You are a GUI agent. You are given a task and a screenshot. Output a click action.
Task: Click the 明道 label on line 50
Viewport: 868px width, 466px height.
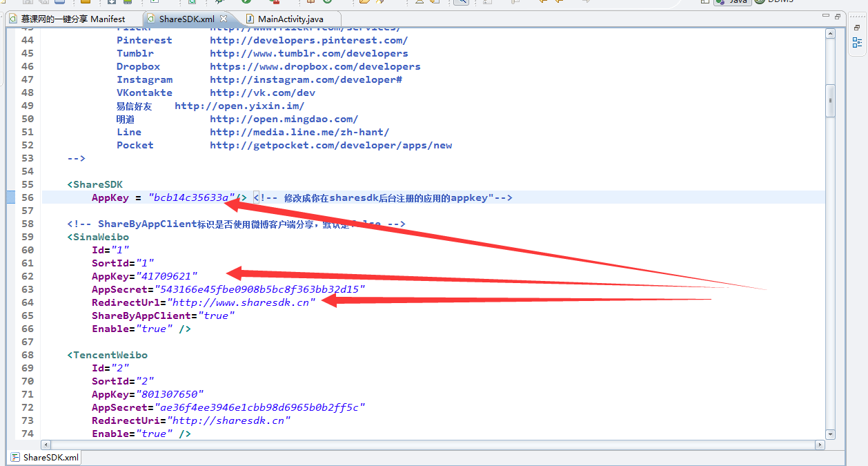[126, 119]
